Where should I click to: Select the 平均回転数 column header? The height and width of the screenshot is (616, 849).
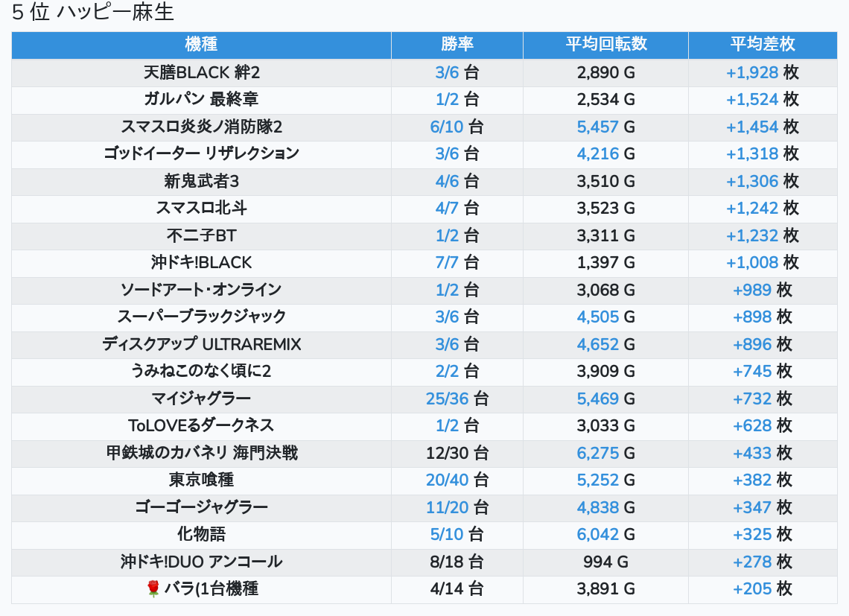coord(605,45)
